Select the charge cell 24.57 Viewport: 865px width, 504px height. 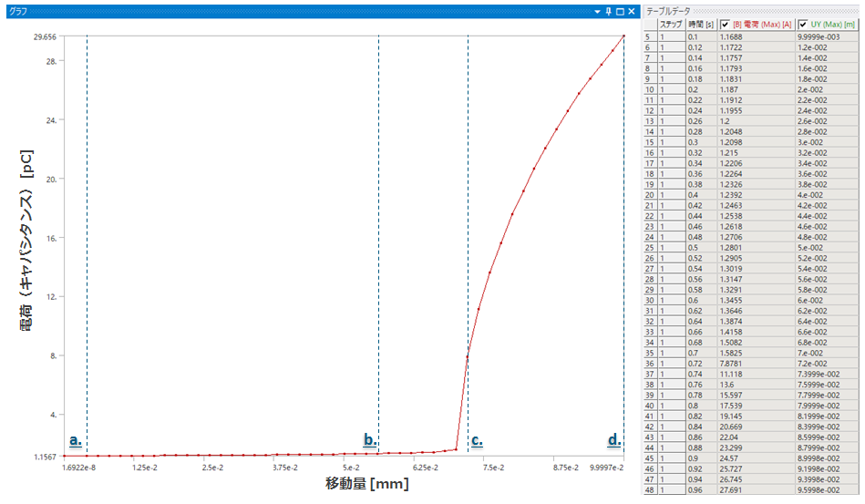click(757, 458)
